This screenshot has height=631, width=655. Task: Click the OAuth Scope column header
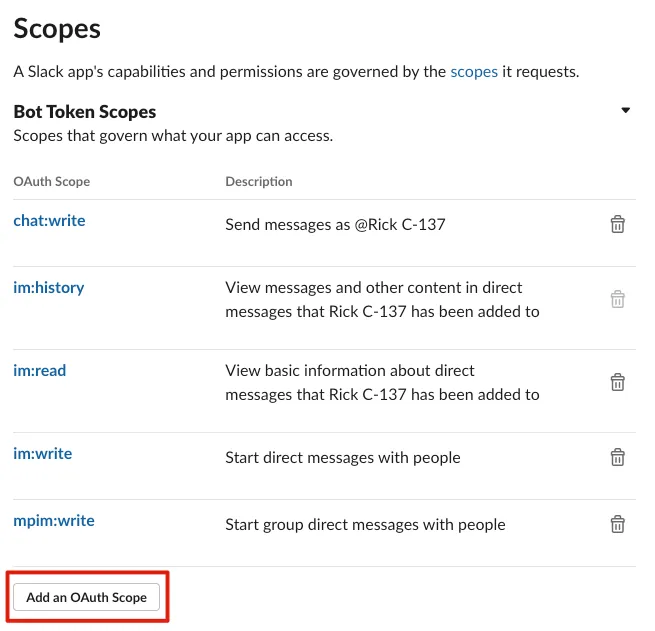52,182
